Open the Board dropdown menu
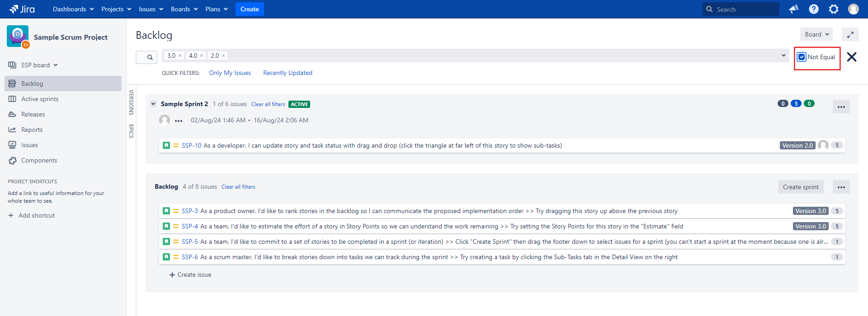868x316 pixels. point(816,34)
